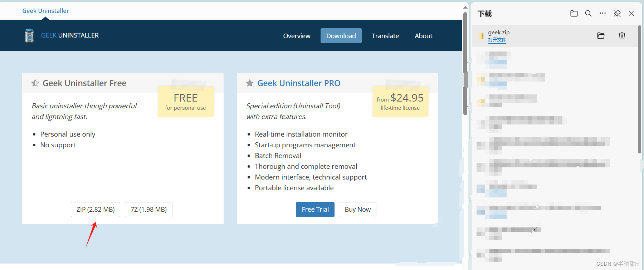The image size is (644, 270).
Task: Click the Geek Uninstaller browser tab title
Action: point(46,11)
